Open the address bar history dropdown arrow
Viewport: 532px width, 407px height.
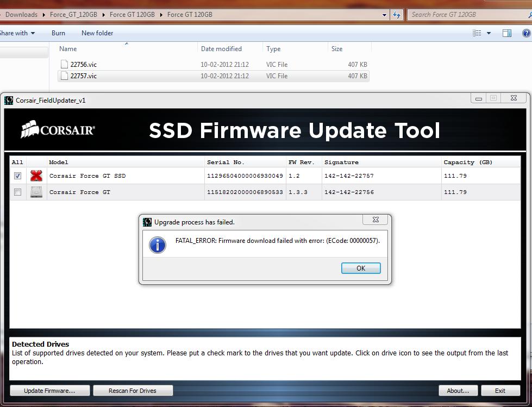tap(385, 15)
